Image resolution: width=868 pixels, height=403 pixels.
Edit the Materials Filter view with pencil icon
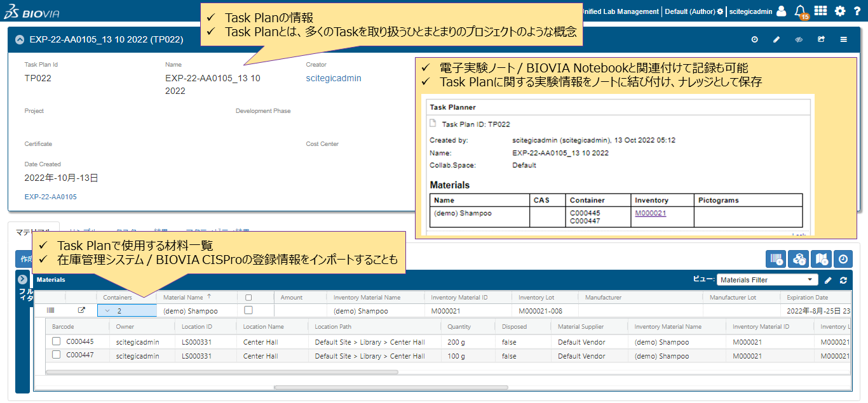point(828,280)
